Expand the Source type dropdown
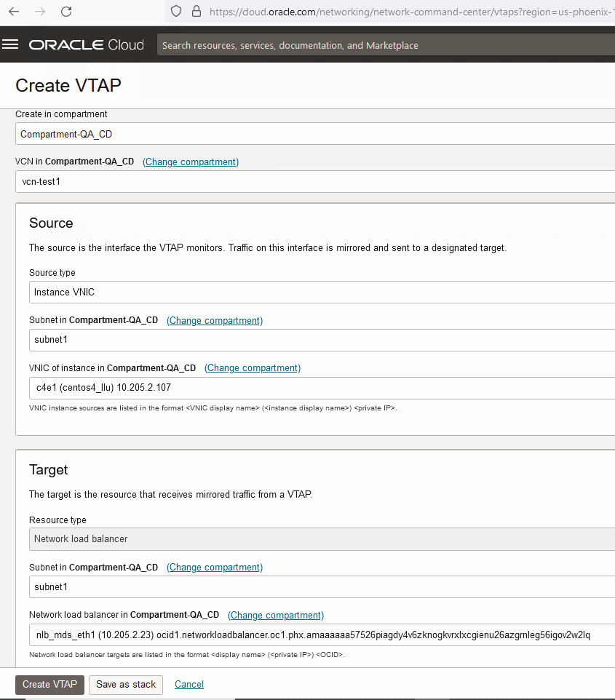Viewport: 615px width, 700px height. (x=320, y=293)
